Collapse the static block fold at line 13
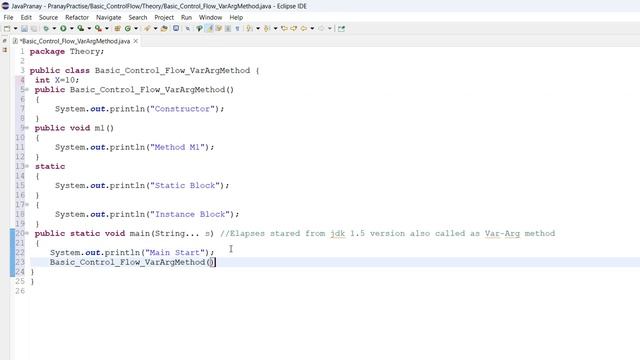The width and height of the screenshot is (640, 360). pyautogui.click(x=27, y=166)
